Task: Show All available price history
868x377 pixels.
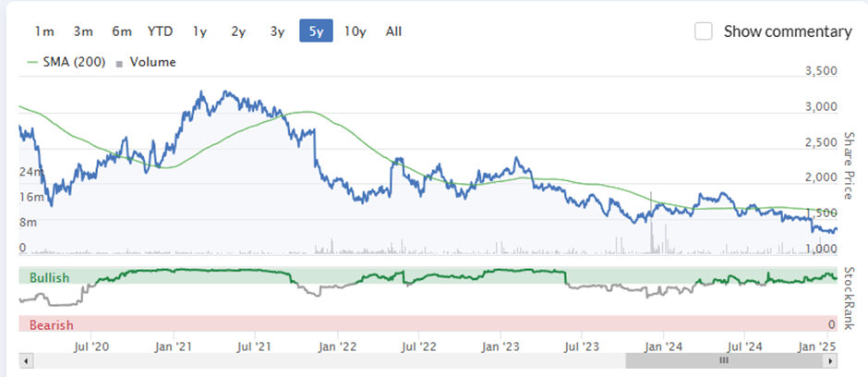Action: click(x=393, y=31)
